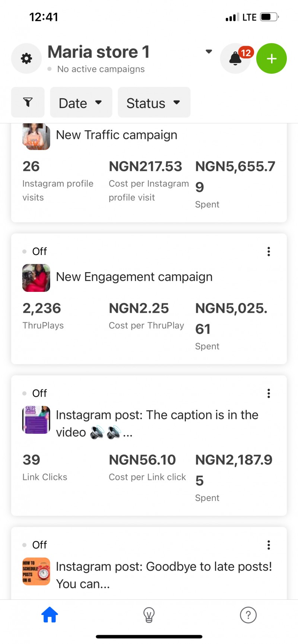This screenshot has height=644, width=298.
Task: Open the filter funnel icon
Action: 28,102
